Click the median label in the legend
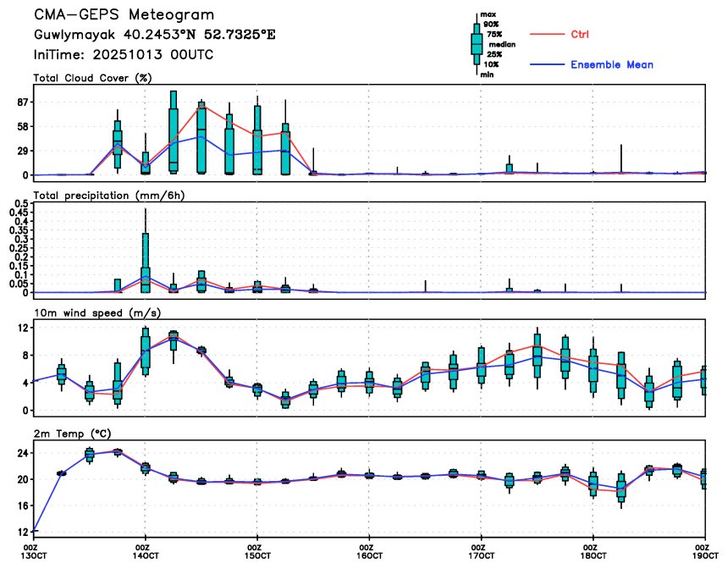Image resolution: width=728 pixels, height=569 pixels. [x=502, y=45]
